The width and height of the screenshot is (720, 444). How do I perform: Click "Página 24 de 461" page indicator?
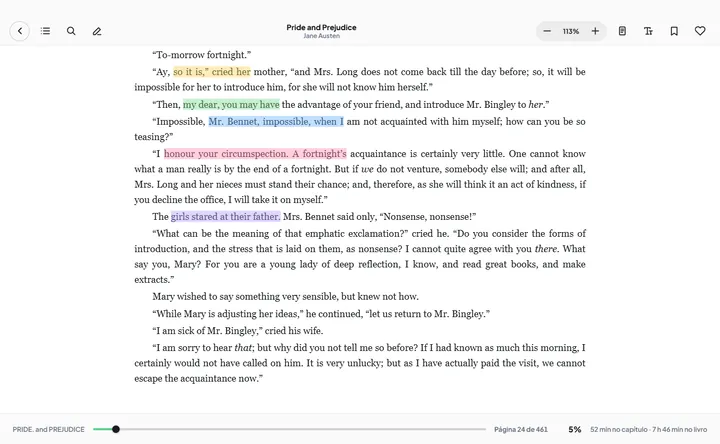tap(521, 429)
